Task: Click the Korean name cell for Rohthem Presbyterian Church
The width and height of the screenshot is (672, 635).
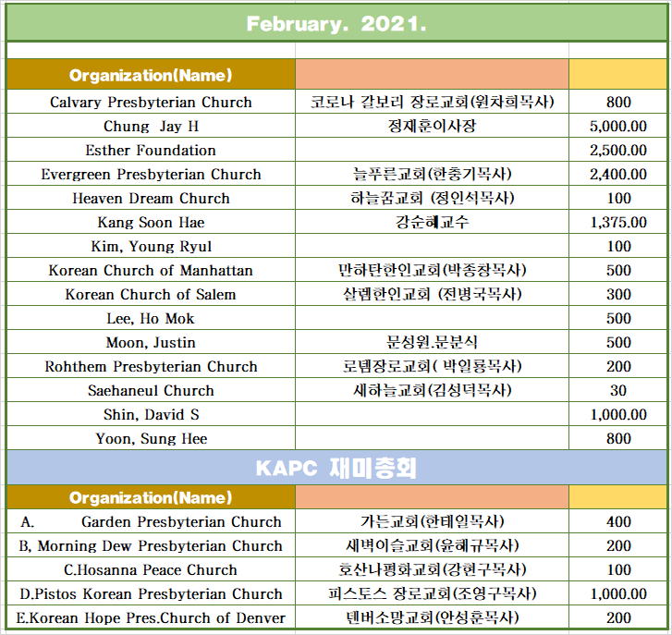Action: pyautogui.click(x=432, y=366)
